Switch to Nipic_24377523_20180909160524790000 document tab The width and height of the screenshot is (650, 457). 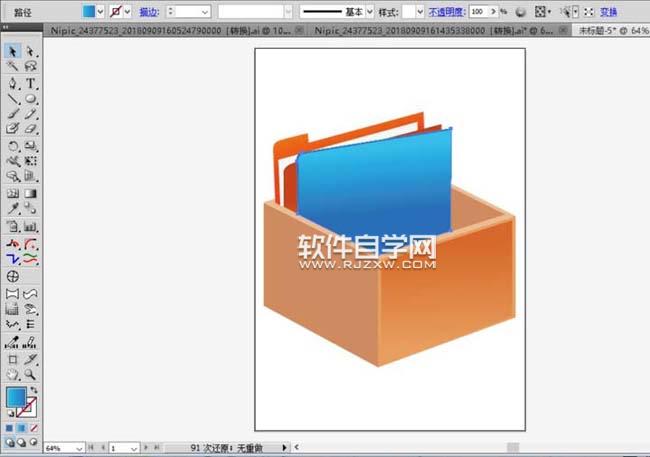pos(170,30)
